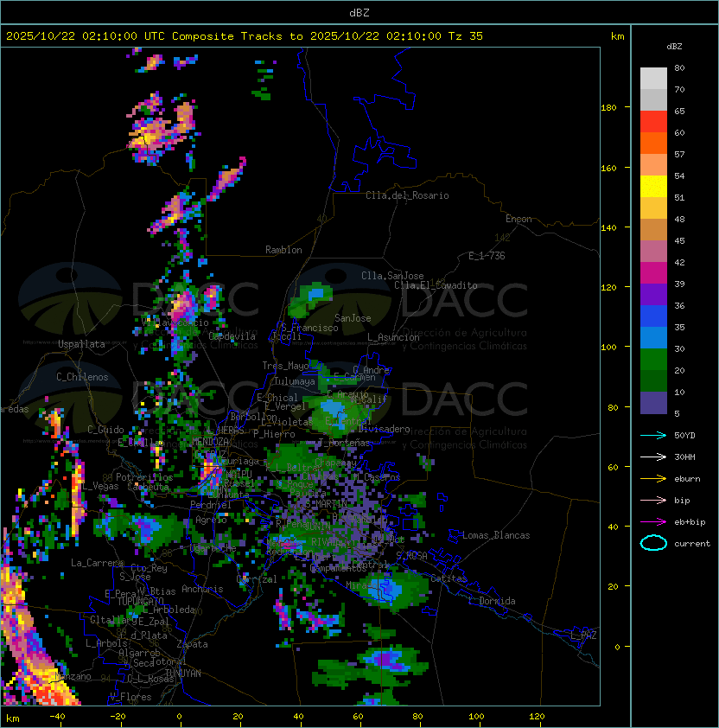The image size is (719, 728).
Task: Click the Carrizal map label
Action: [257, 579]
